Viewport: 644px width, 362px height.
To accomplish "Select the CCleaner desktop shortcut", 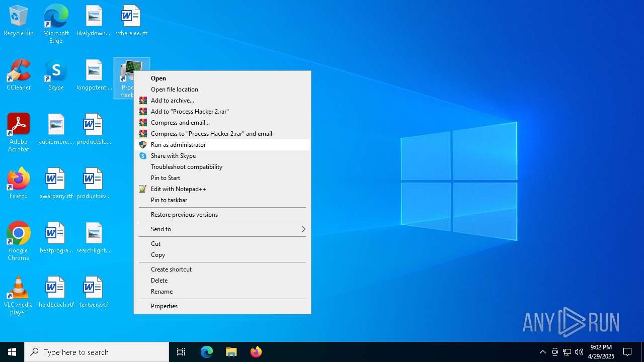I will coord(19,75).
